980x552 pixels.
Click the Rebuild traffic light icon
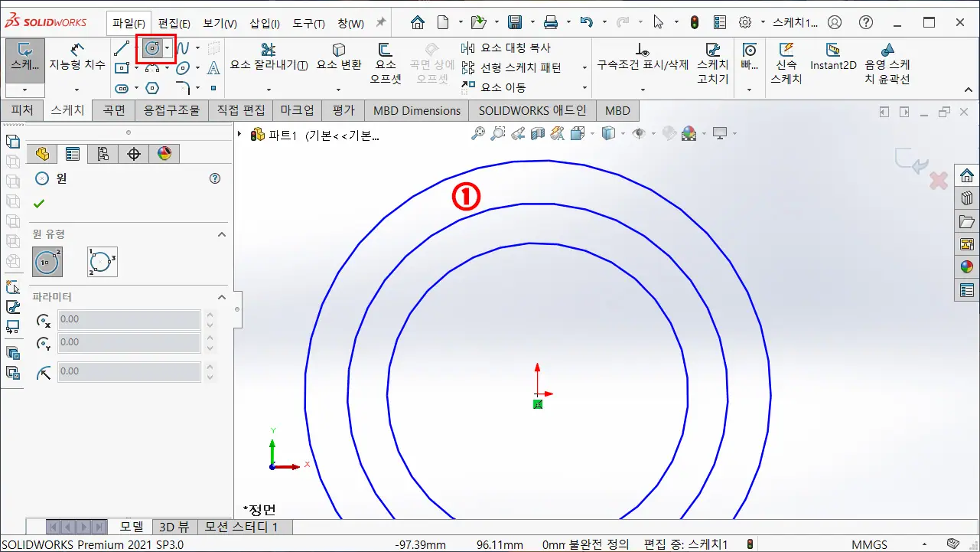pos(694,22)
